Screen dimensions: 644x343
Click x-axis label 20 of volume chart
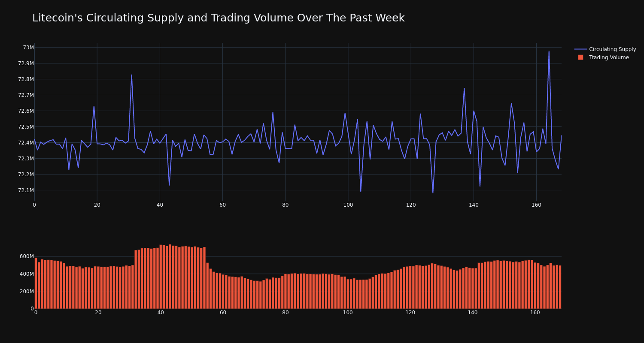click(98, 313)
